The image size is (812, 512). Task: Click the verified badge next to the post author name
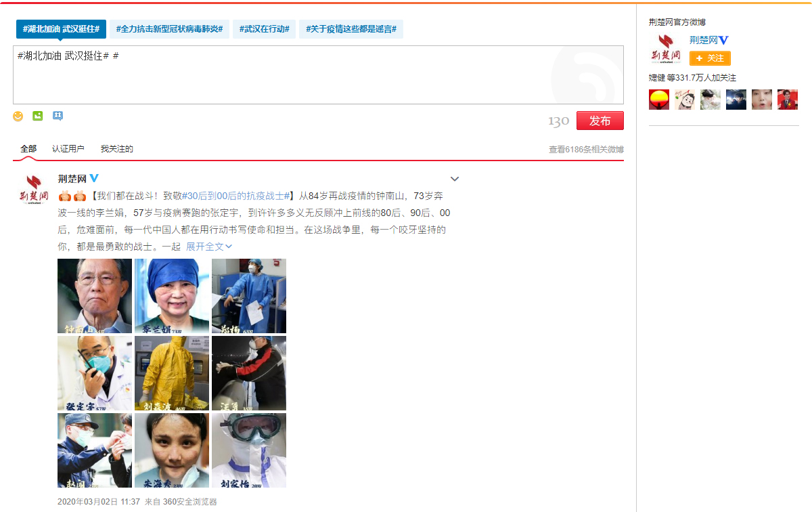coord(95,178)
